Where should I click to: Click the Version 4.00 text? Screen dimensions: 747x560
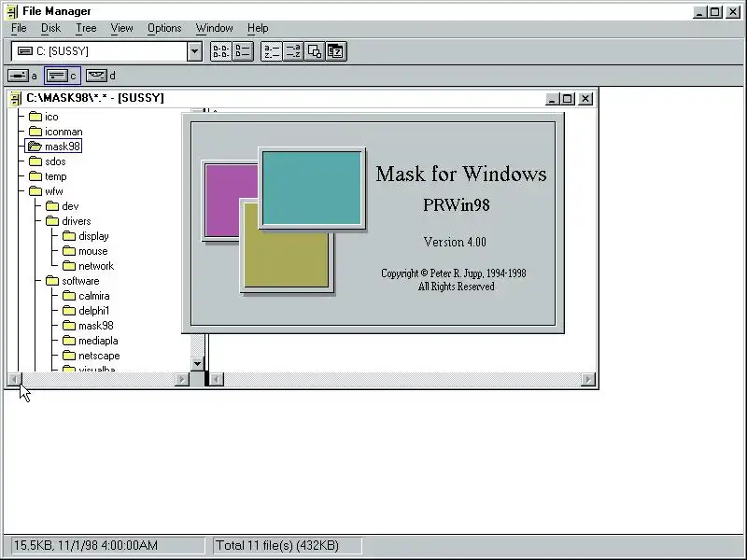click(x=455, y=242)
